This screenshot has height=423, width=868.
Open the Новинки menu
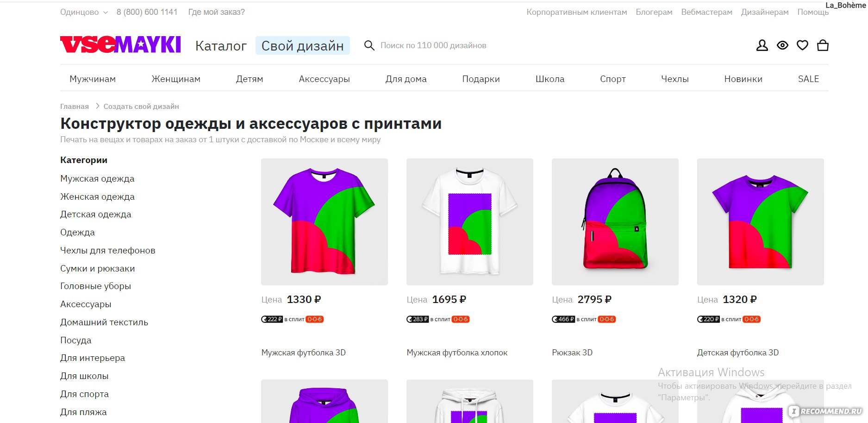coord(743,79)
